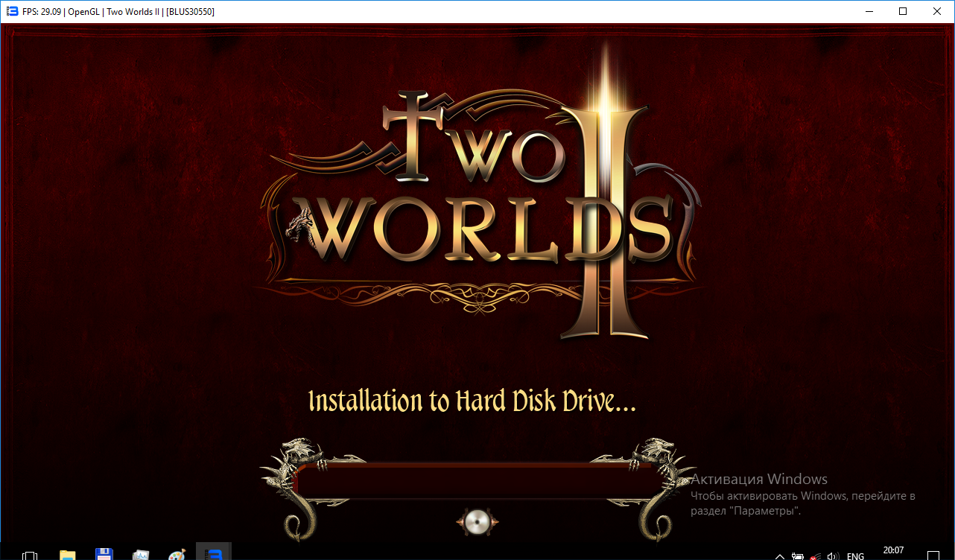Screen dimensions: 955x560
Task: Open Task View on the taskbar
Action: click(x=30, y=555)
